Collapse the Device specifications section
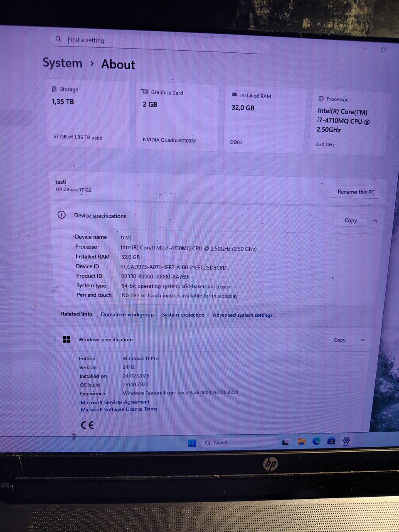 375,221
